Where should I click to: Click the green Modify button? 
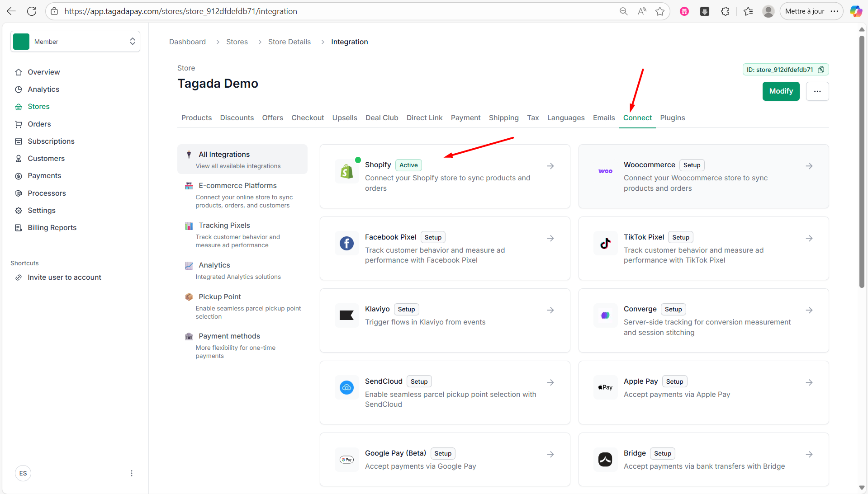point(781,91)
